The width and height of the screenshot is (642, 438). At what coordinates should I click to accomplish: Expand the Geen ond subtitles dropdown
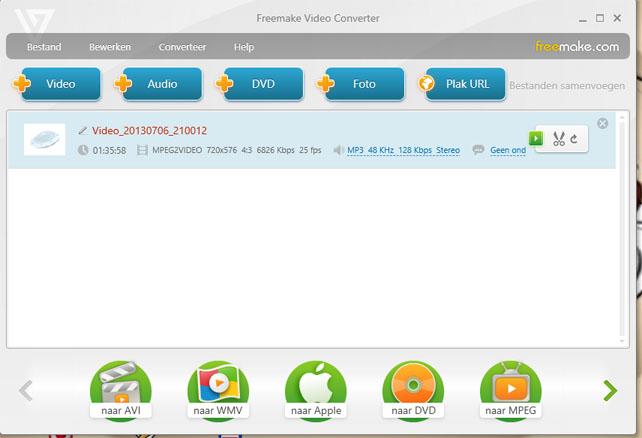point(507,150)
